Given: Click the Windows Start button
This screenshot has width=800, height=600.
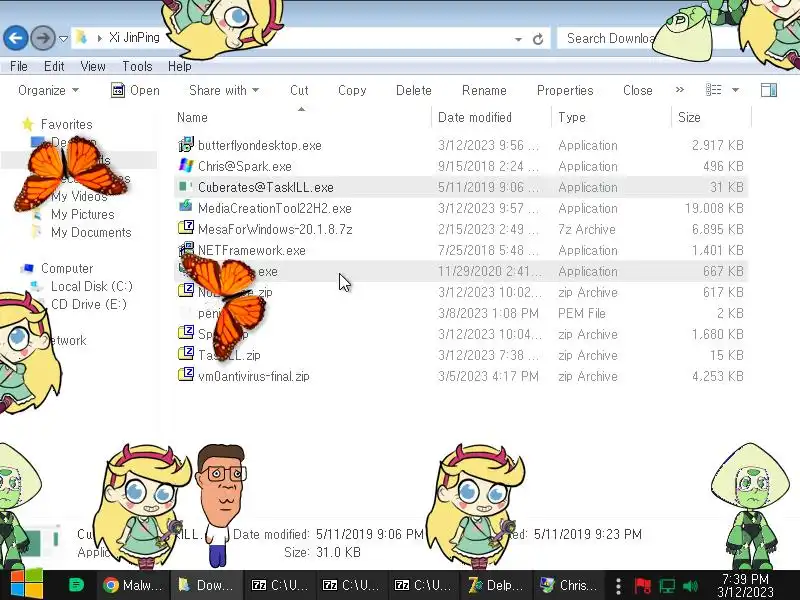Looking at the screenshot, I should (27, 585).
